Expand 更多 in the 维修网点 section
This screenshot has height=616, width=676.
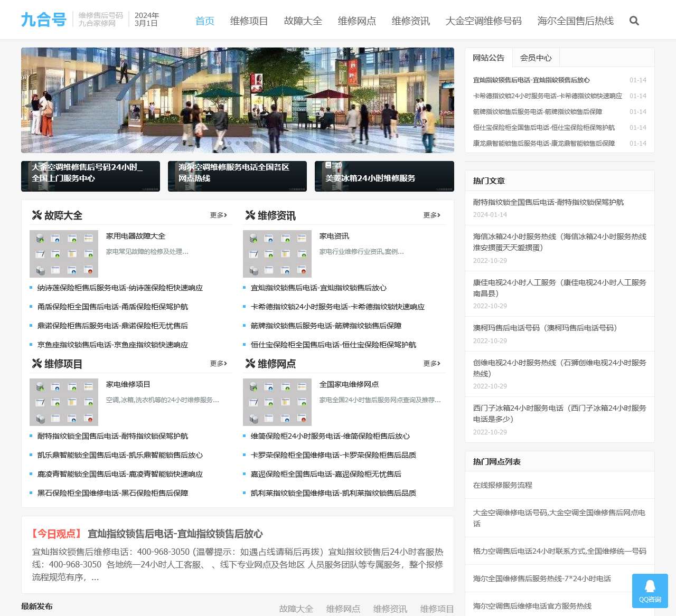coord(431,364)
